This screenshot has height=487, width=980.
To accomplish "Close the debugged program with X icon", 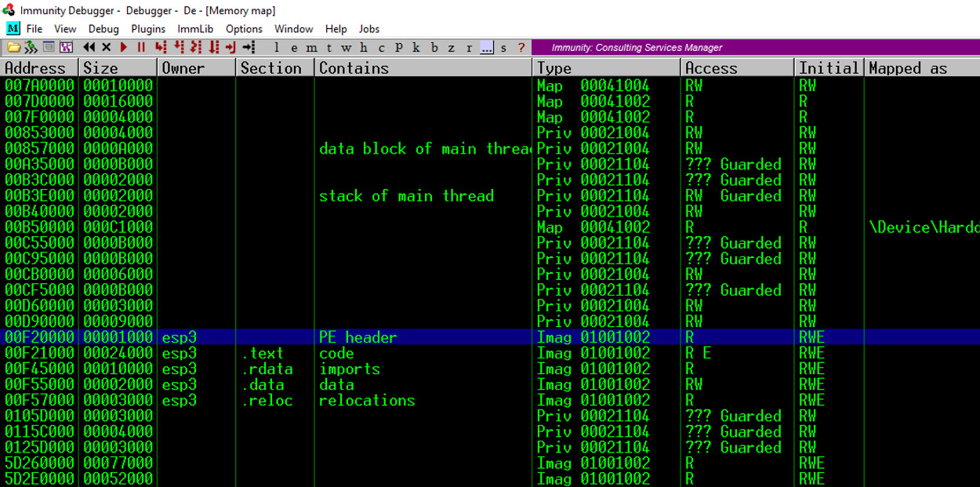I will 106,48.
